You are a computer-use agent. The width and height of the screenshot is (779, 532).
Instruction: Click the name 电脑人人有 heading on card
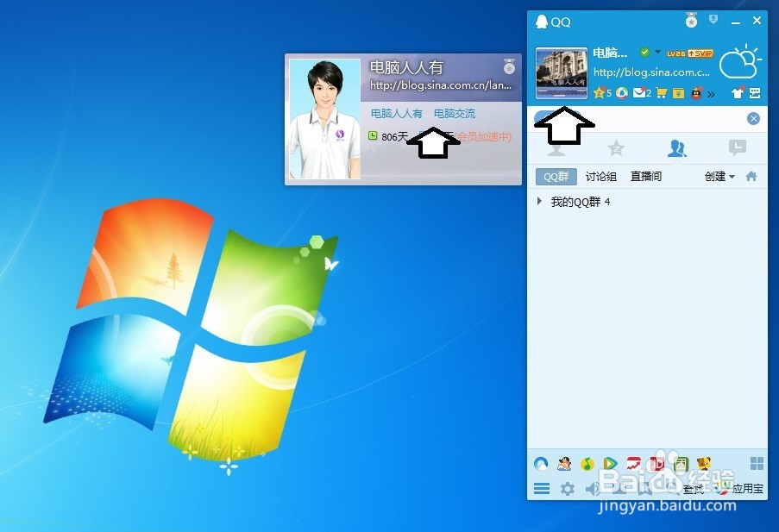pos(406,67)
